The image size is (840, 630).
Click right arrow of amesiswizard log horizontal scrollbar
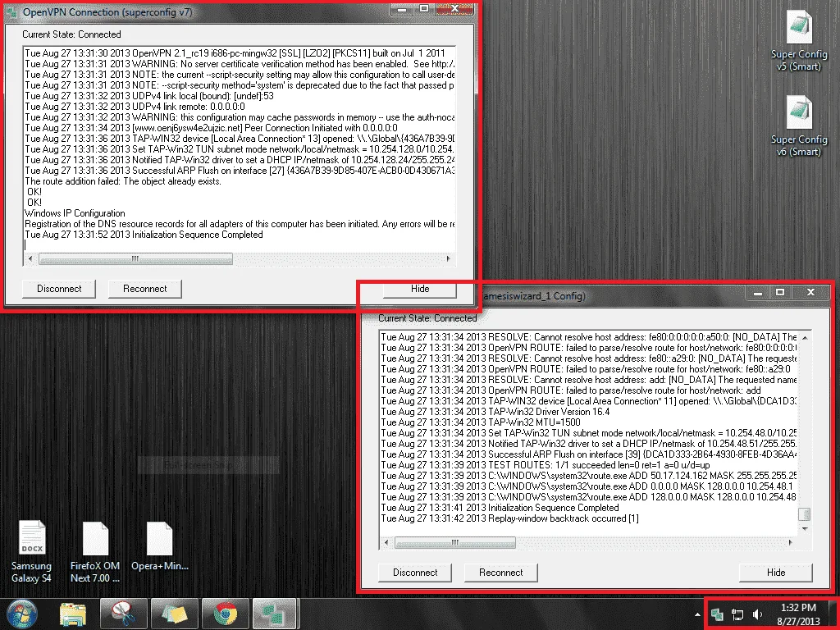(x=790, y=543)
